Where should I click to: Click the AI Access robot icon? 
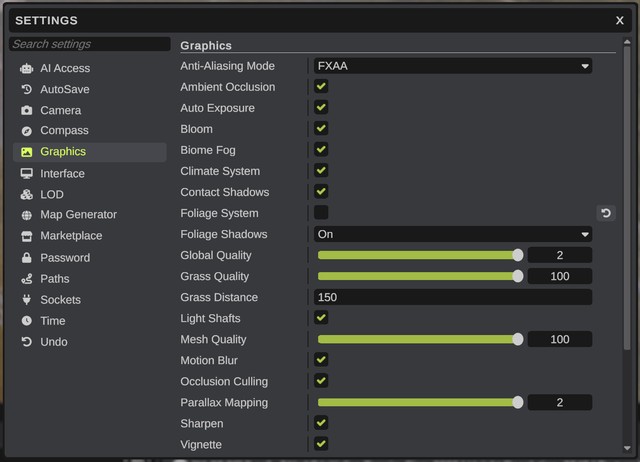[27, 69]
